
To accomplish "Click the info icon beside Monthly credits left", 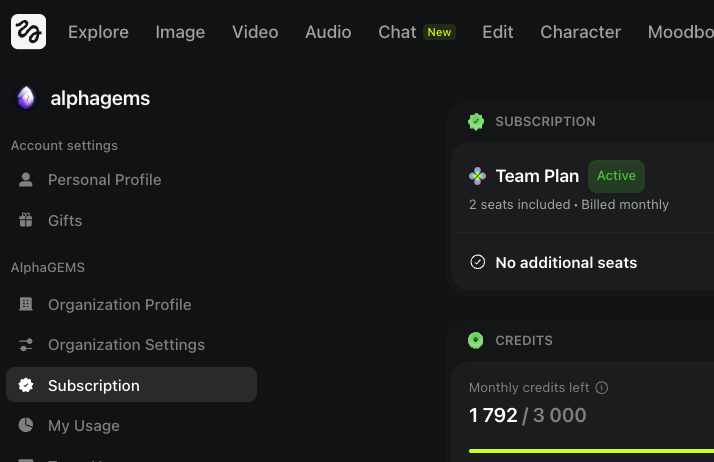I will pos(602,388).
